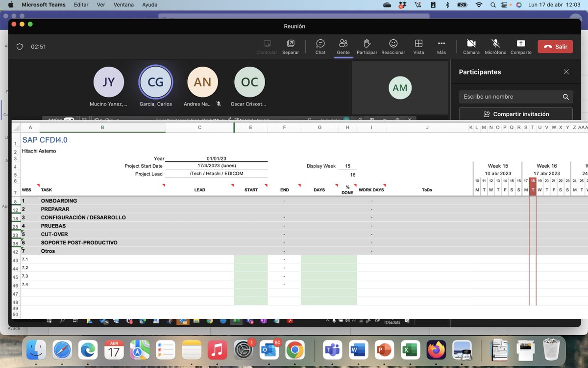This screenshot has width=588, height=368.
Task: Open the Wi-Fi status menu
Action: click(x=479, y=5)
